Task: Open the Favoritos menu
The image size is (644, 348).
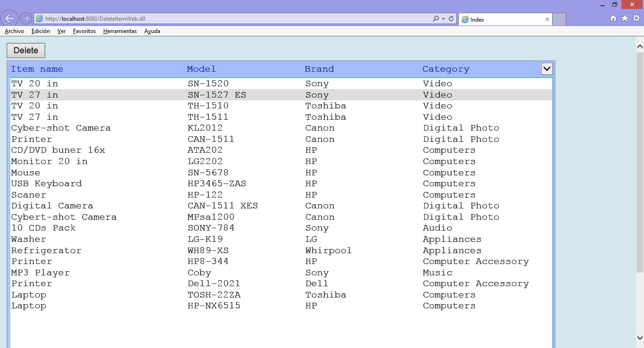Action: 84,31
